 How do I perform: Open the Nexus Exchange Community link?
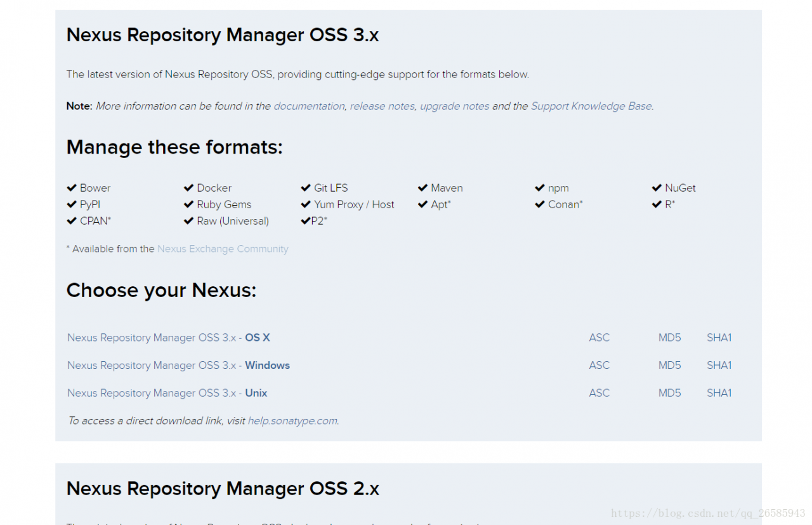tap(223, 249)
